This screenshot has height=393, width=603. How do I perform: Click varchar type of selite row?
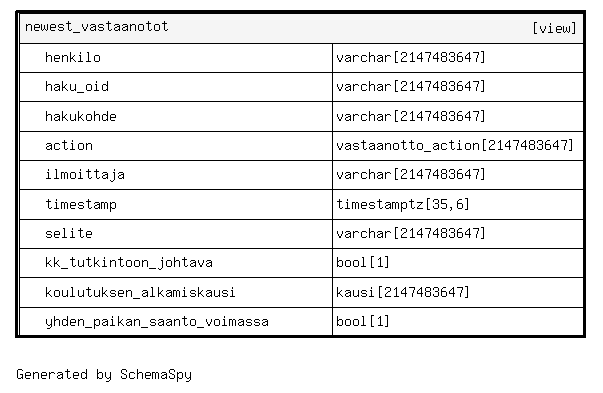pyautogui.click(x=411, y=233)
